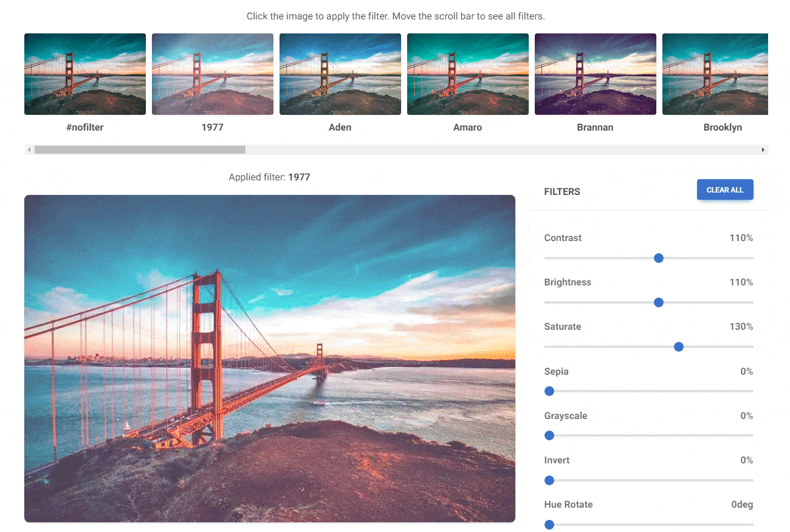Click the Sepia slider handle
The width and height of the screenshot is (790, 532).
coord(549,391)
